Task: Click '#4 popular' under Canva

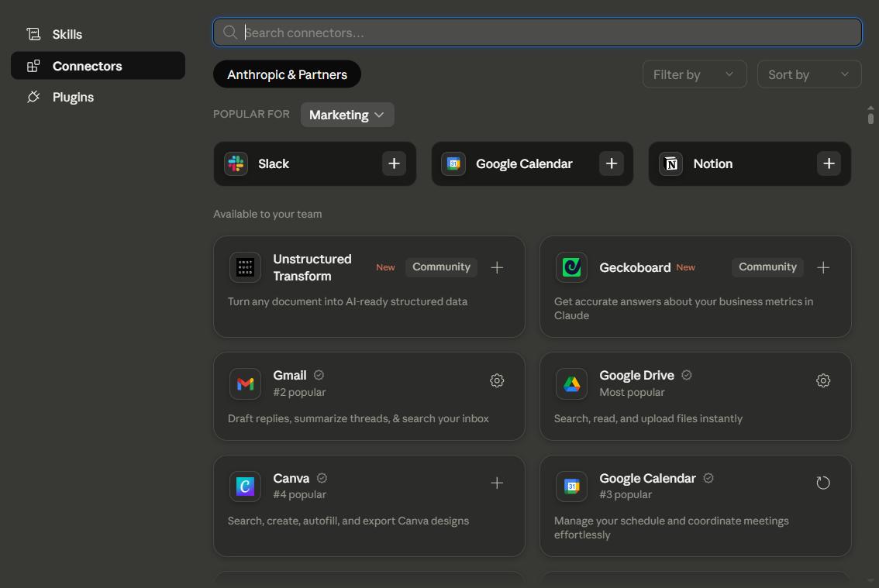Action: (299, 494)
